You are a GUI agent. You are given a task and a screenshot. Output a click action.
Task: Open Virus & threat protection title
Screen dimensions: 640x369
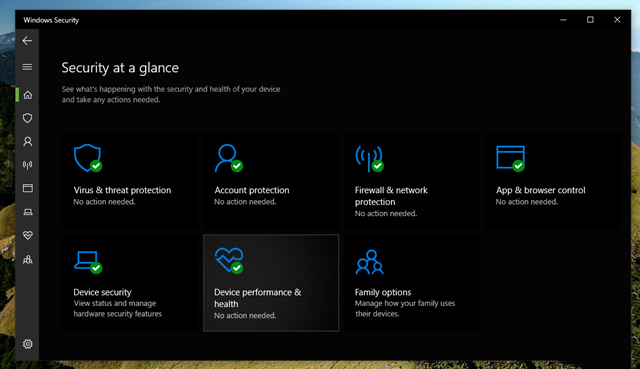coord(122,190)
